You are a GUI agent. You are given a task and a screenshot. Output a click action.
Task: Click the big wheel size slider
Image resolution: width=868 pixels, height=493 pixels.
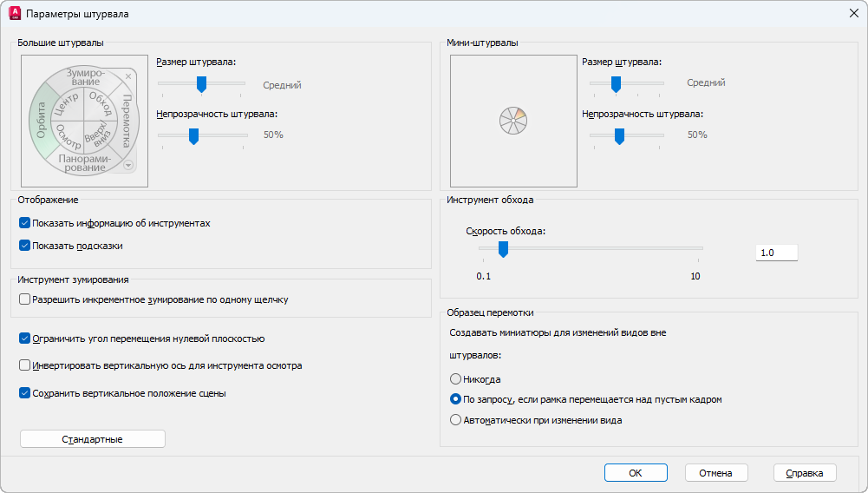pos(201,84)
